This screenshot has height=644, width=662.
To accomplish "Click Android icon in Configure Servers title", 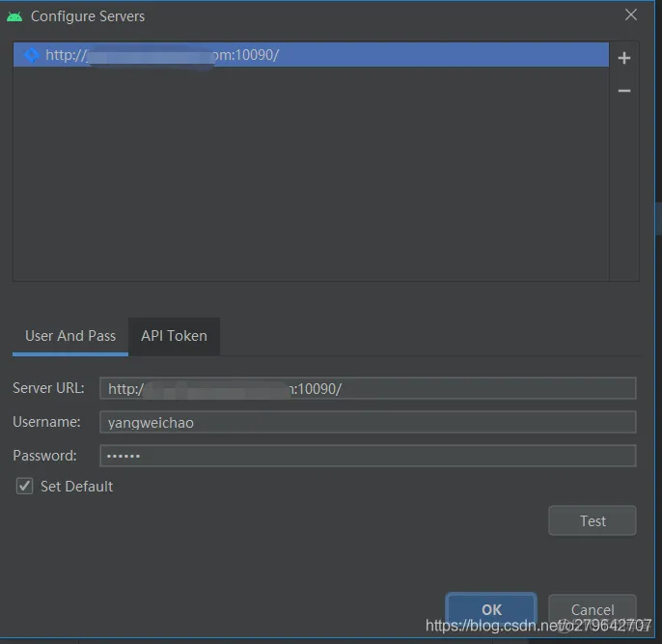I will pos(14,16).
